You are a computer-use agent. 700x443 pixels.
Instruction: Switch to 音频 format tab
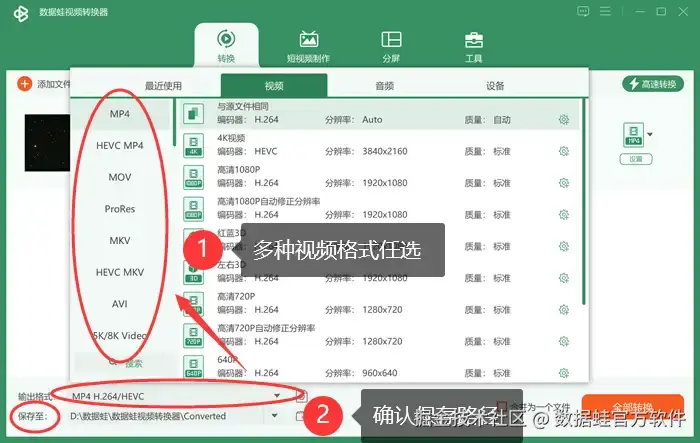(x=384, y=86)
